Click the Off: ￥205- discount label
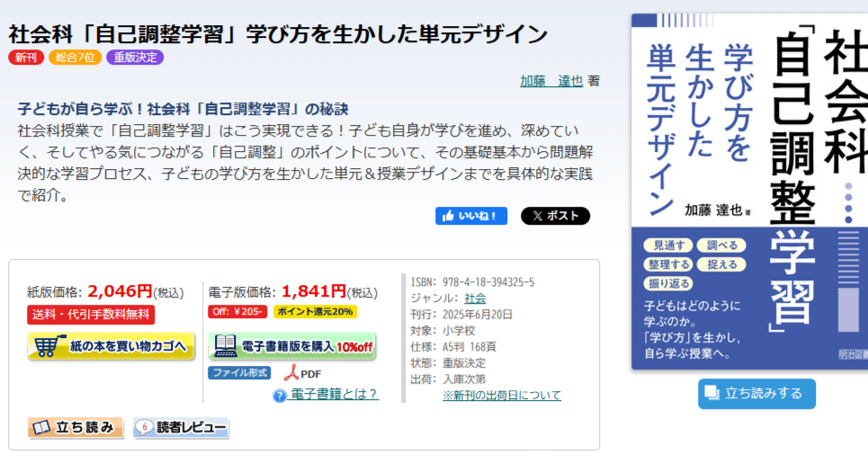 pyautogui.click(x=238, y=312)
